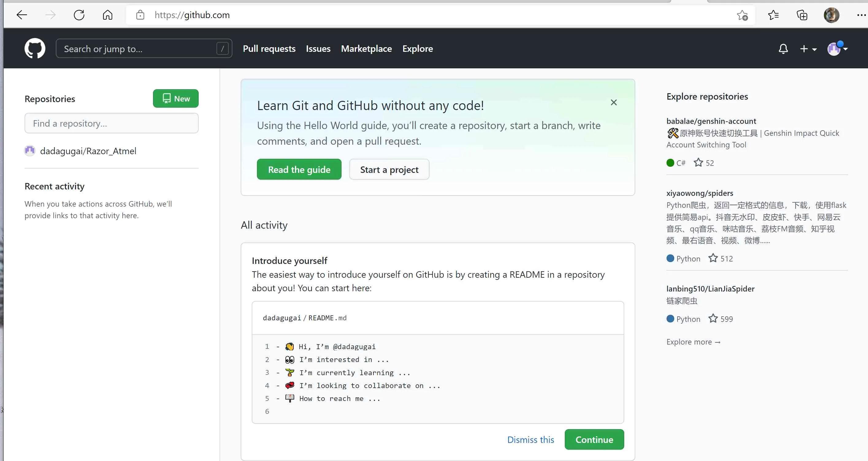Click Read the guide
This screenshot has width=868, height=461.
[299, 169]
